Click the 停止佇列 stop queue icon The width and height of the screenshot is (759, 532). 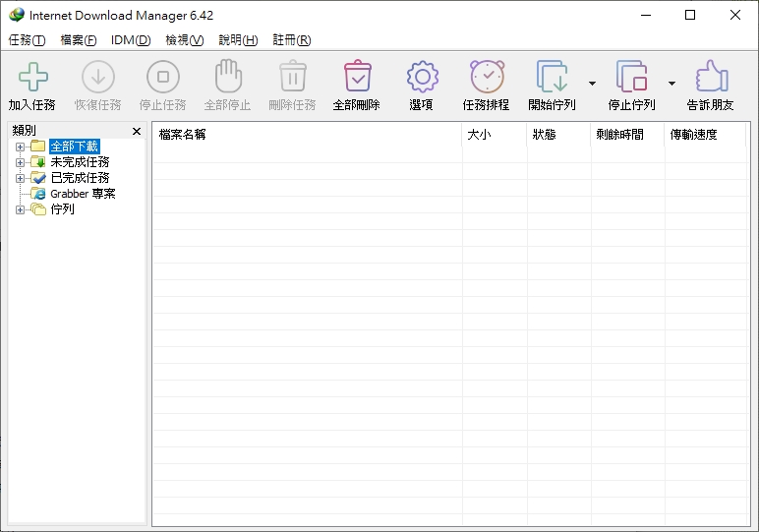[x=631, y=78]
